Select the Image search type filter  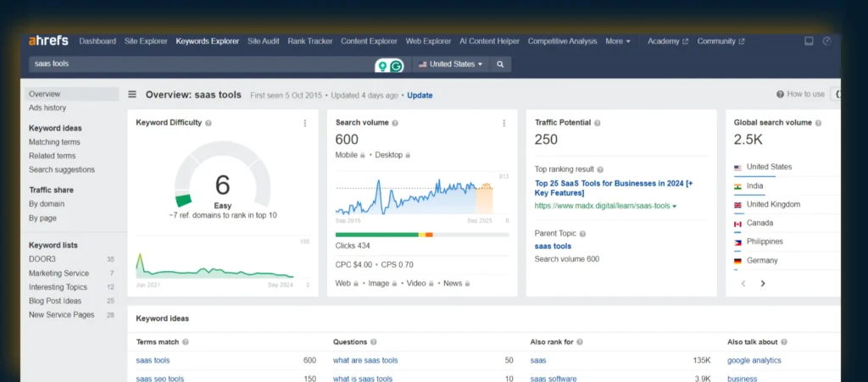pos(381,283)
